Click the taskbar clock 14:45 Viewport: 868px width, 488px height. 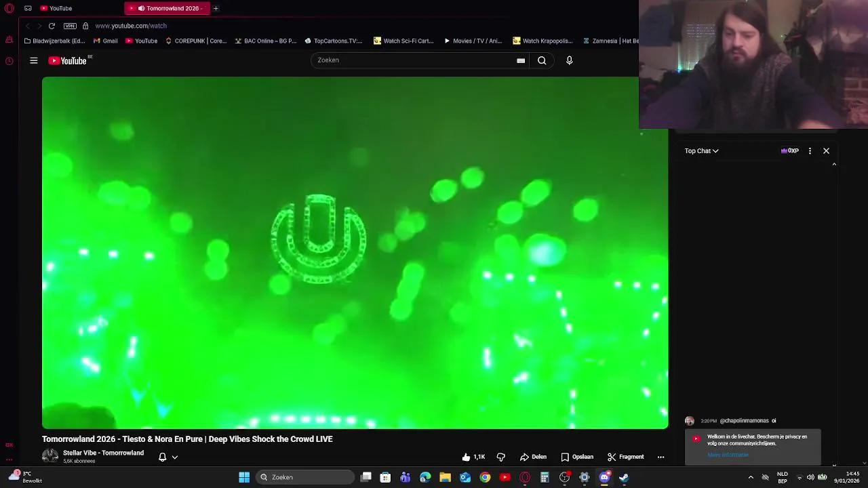(x=847, y=477)
